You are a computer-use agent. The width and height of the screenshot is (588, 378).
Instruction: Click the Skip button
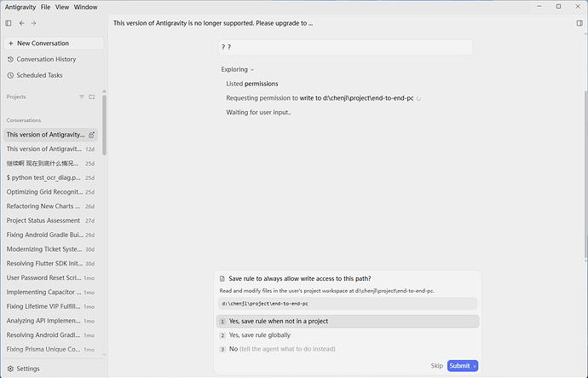[x=436, y=365]
